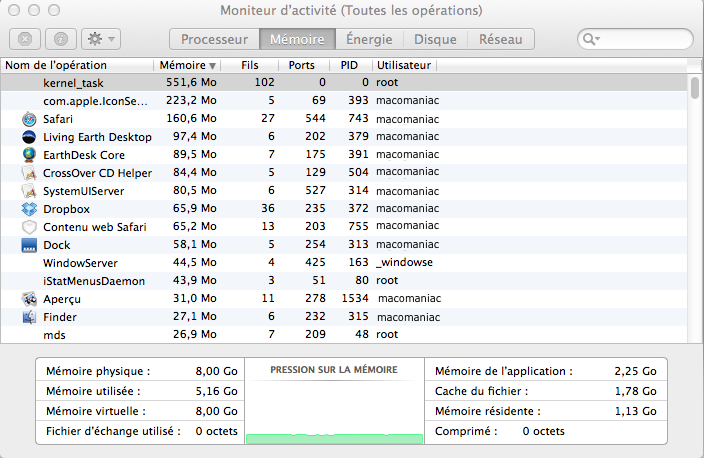Image resolution: width=704 pixels, height=458 pixels.
Task: Click the SystemUIServer icon
Action: point(29,191)
